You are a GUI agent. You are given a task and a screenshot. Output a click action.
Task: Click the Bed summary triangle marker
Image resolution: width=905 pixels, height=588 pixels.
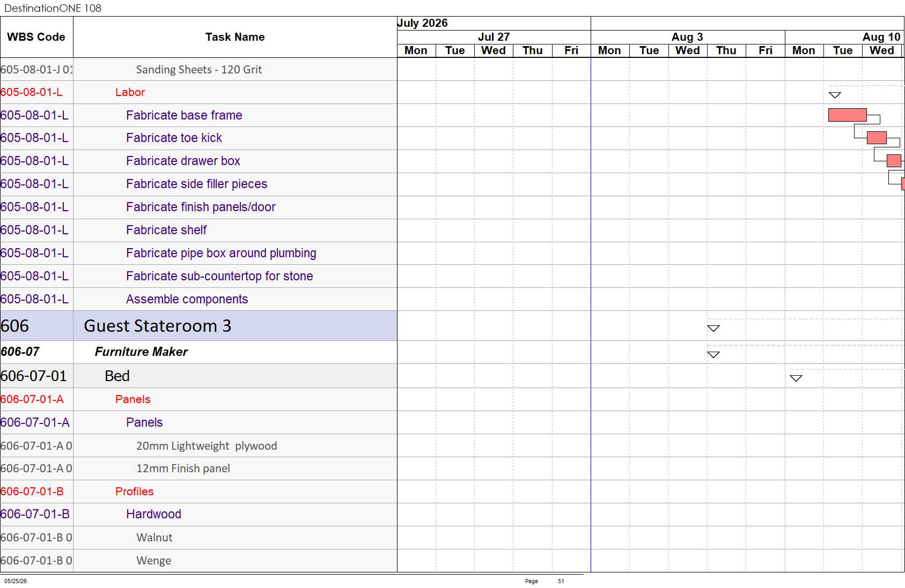click(x=796, y=378)
